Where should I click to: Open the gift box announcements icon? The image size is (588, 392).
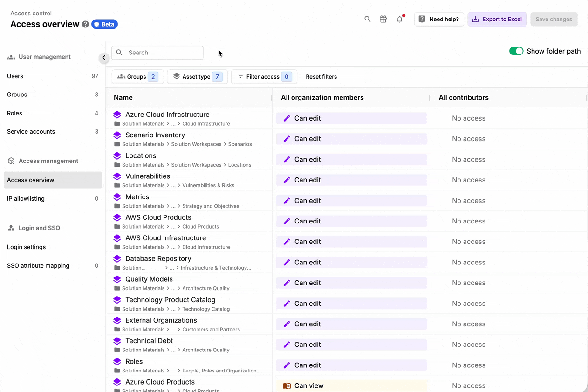pos(383,19)
